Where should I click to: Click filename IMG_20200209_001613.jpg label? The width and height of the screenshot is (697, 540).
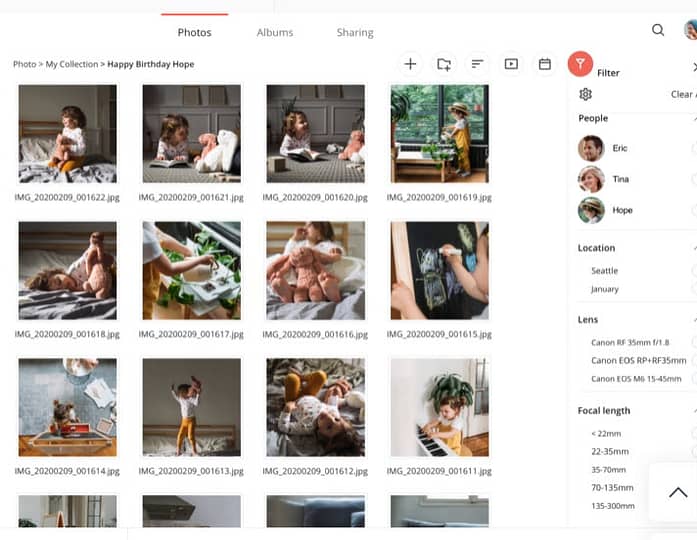click(x=191, y=471)
